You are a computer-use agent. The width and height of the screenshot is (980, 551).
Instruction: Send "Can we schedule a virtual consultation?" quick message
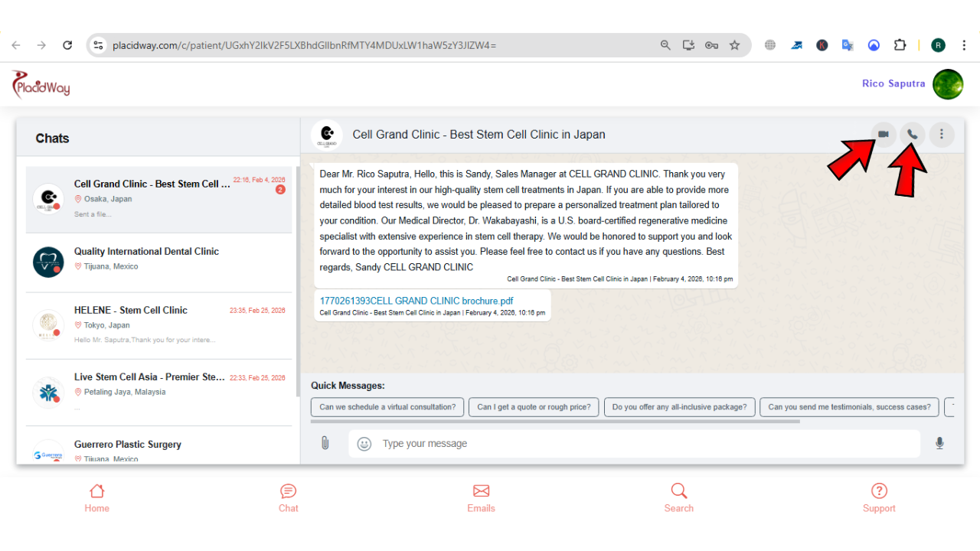coord(387,407)
